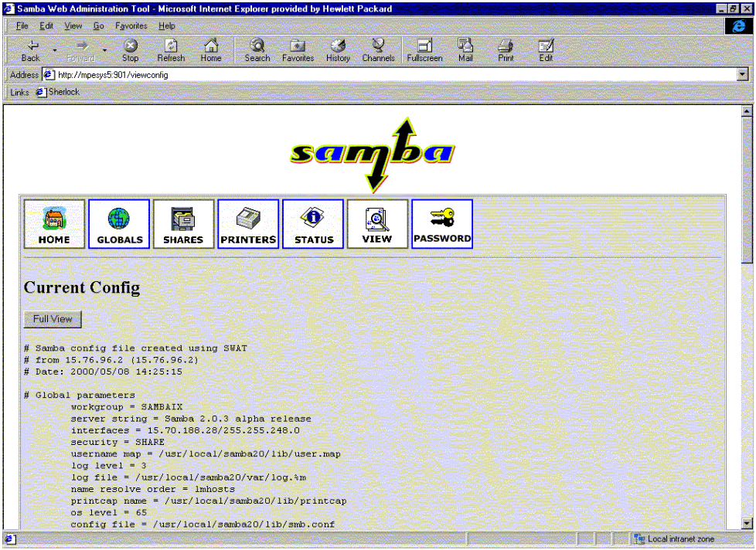This screenshot has height=550, width=756.
Task: Click the 'security = SHARE' line
Action: 117,442
